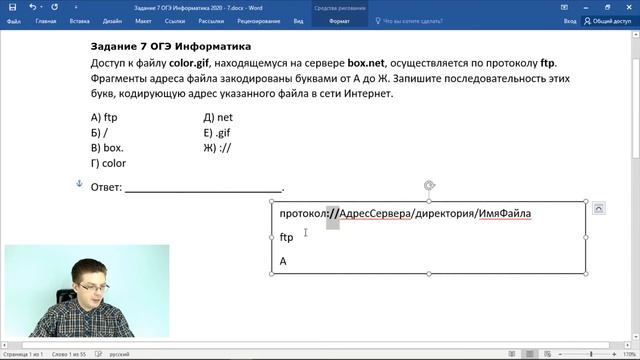Open Customize Quick Access Toolbar dropdown
Viewport: 640px width, 360px height.
pos(76,7)
